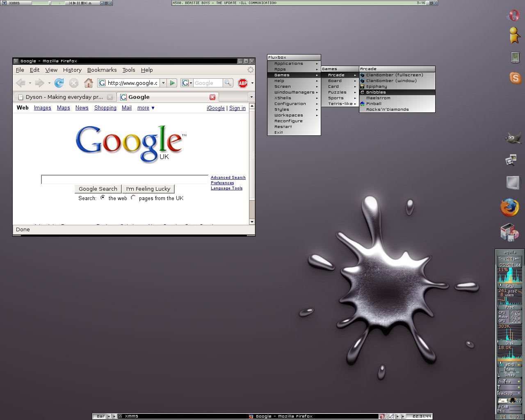Image resolution: width=525 pixels, height=420 pixels.
Task: Click the Google Search button
Action: [98, 189]
